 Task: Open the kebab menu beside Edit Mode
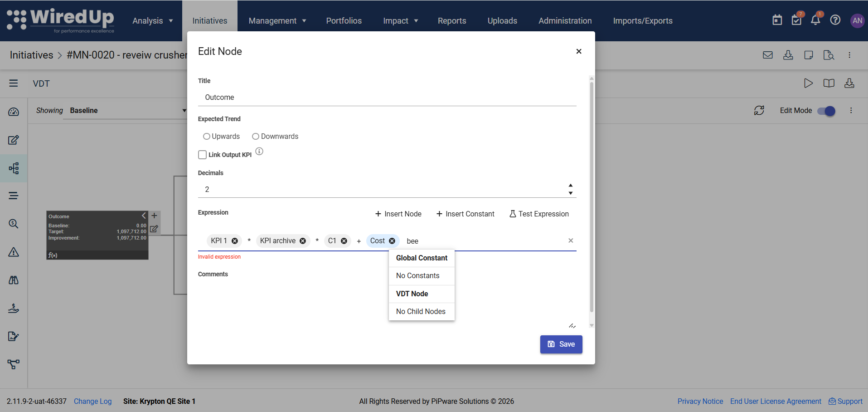(851, 110)
